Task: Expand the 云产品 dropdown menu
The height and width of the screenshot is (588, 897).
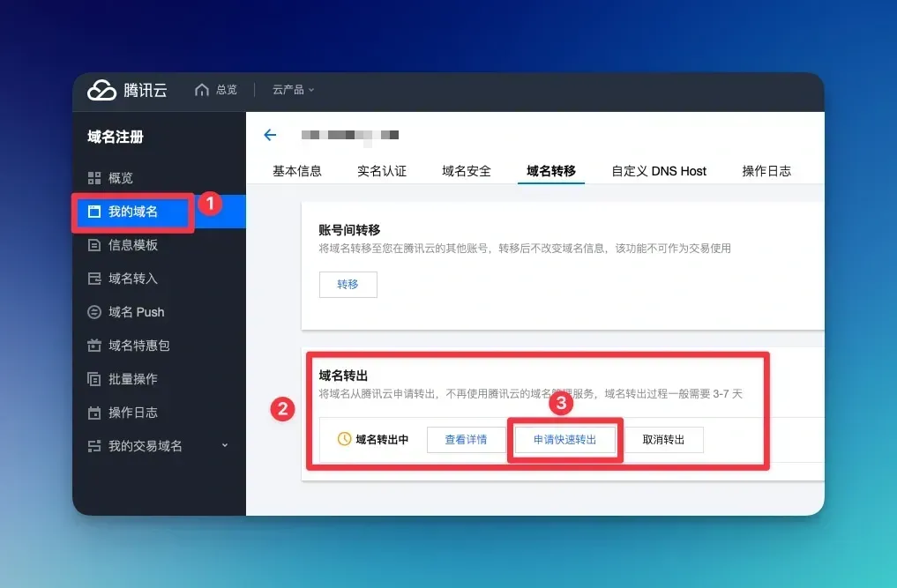Action: tap(293, 90)
